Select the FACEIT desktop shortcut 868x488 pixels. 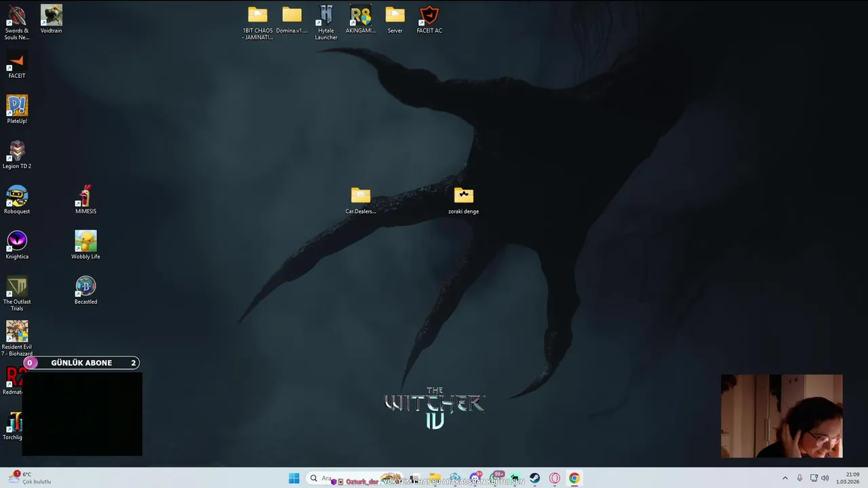[x=17, y=64]
